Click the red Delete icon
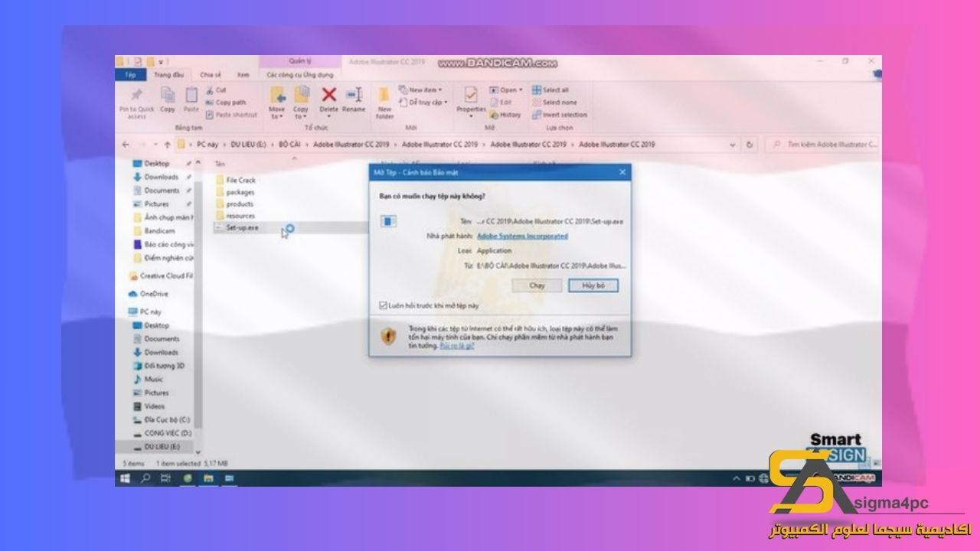This screenshot has width=980, height=551. tap(328, 95)
